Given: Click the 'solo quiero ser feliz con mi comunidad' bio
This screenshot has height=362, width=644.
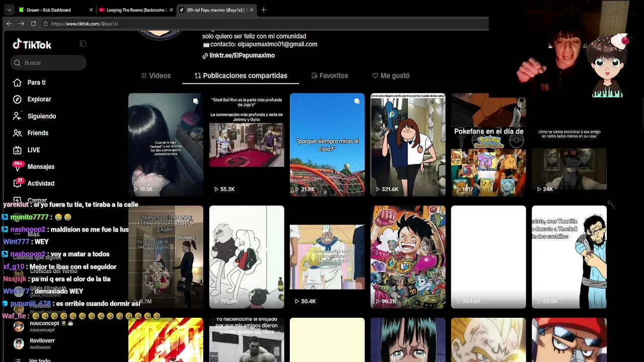Looking at the screenshot, I should tap(254, 36).
